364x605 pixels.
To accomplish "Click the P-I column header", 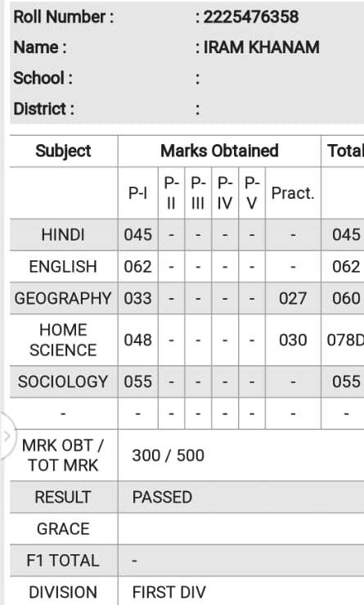I will [138, 193].
